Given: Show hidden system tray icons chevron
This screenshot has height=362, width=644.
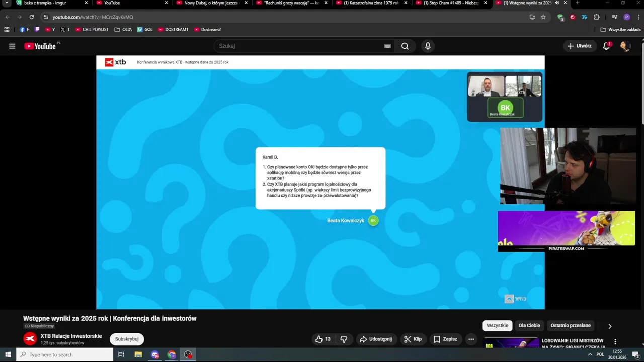Looking at the screenshot, I should coord(590,354).
